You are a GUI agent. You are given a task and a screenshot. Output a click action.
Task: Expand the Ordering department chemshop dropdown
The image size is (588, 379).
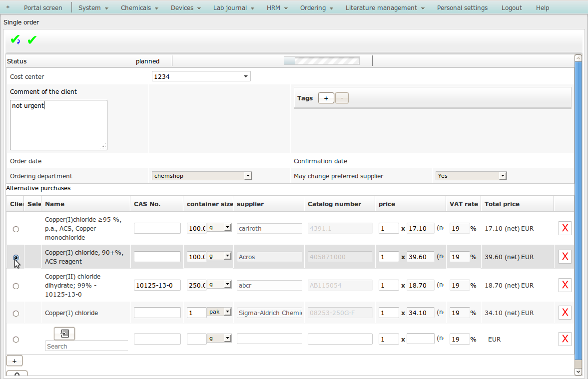click(202, 176)
